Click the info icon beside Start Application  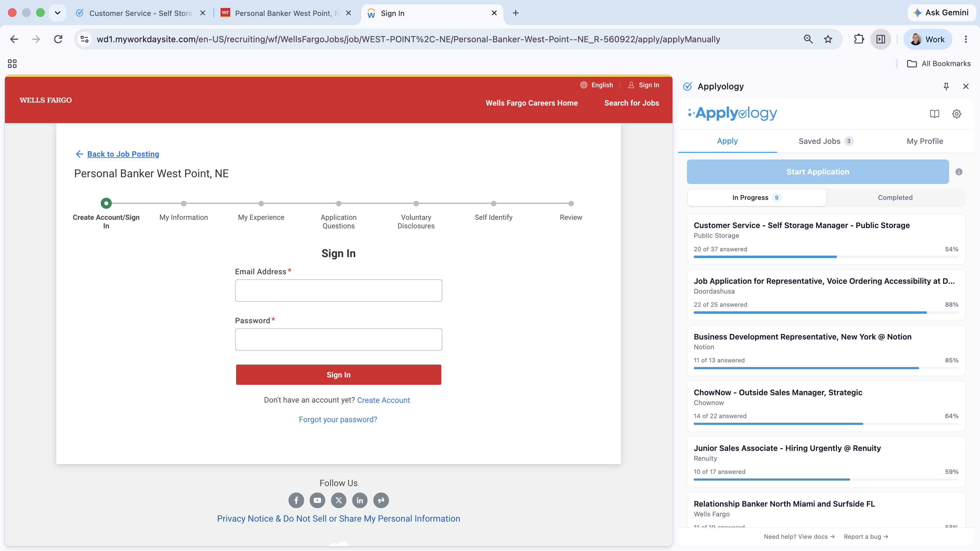point(959,172)
